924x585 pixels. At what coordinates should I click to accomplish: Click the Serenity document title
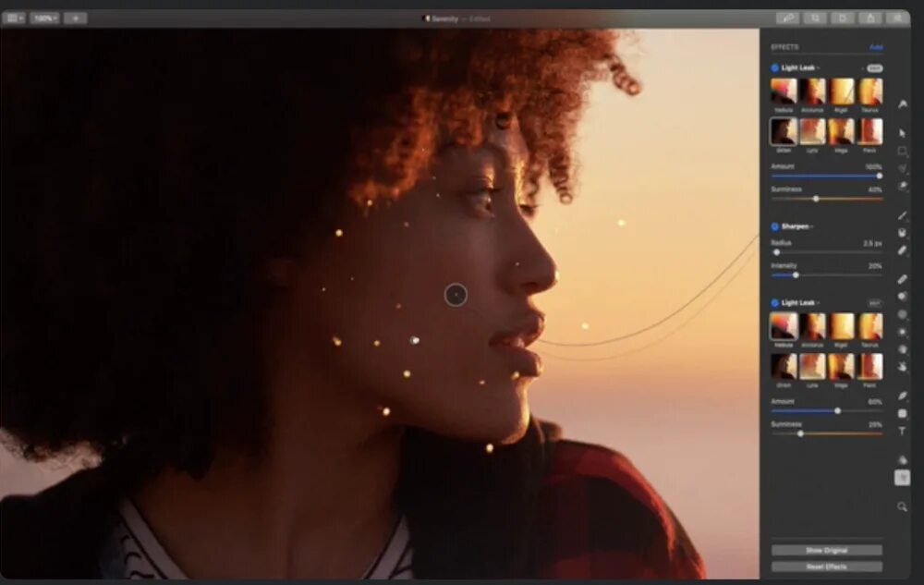445,18
